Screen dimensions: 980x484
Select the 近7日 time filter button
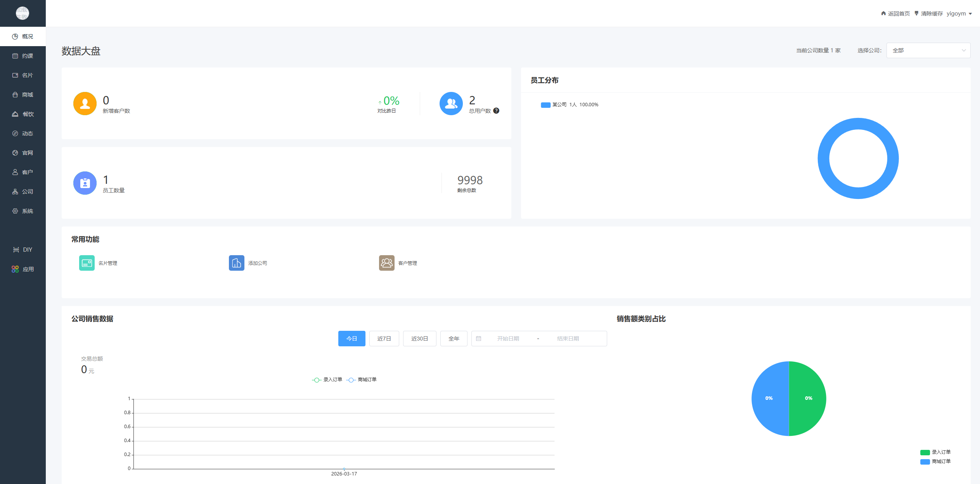pyautogui.click(x=384, y=339)
